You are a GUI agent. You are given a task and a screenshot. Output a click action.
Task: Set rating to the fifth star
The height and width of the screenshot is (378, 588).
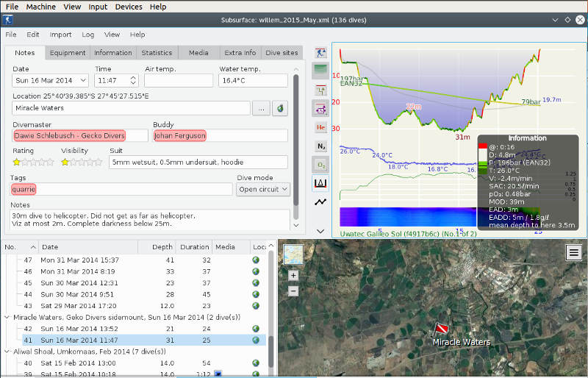[50, 162]
